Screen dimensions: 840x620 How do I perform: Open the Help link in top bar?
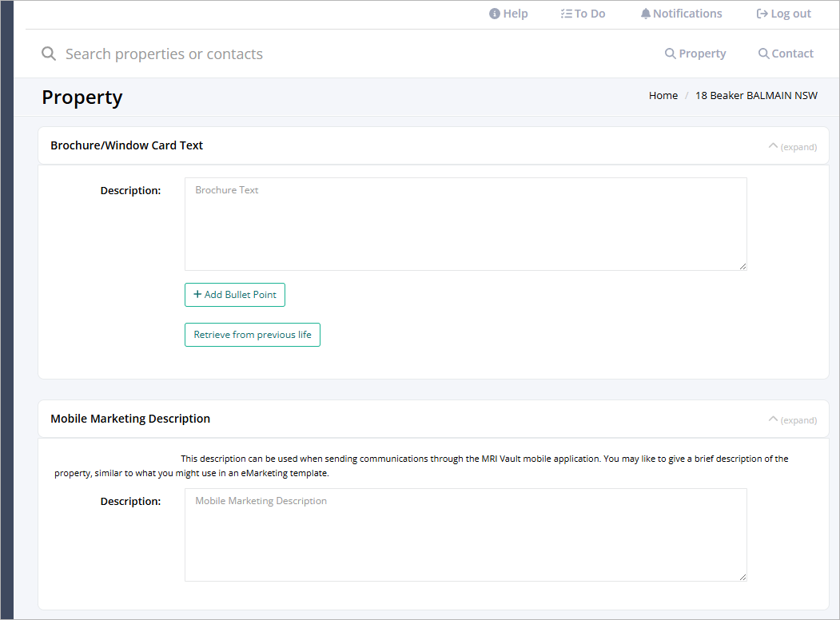(x=508, y=14)
